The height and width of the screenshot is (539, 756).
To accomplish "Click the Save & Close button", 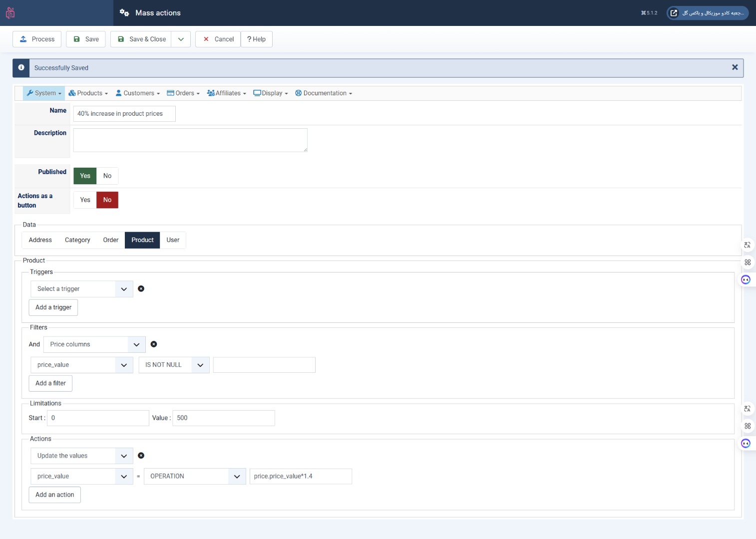I will 141,39.
